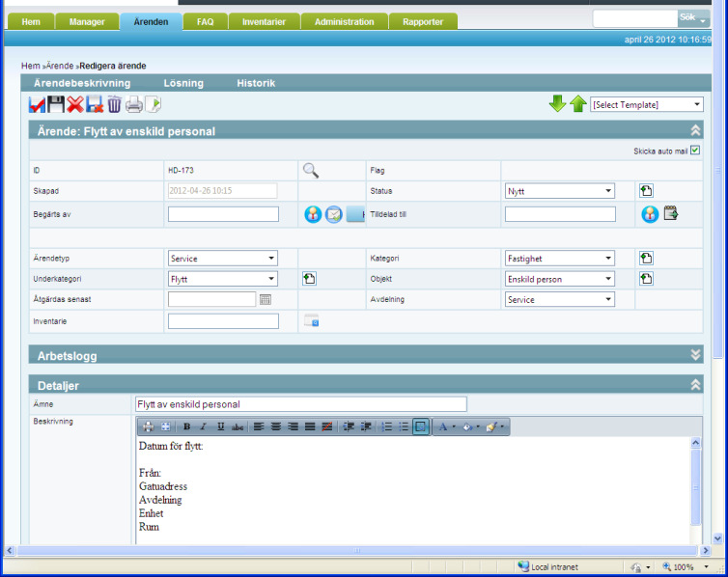Toggle fullscreen mode in the editor toolbar
The image size is (728, 577).
165,426
